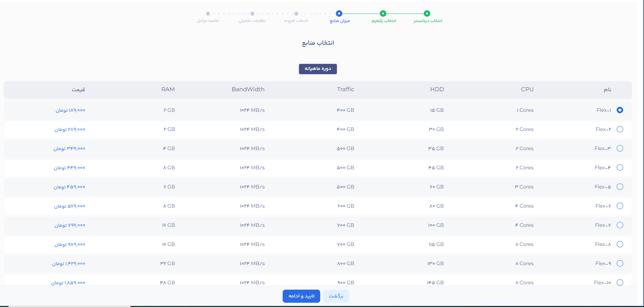Click the انتخاب افزونه step circle
644x307 pixels.
pos(296,14)
